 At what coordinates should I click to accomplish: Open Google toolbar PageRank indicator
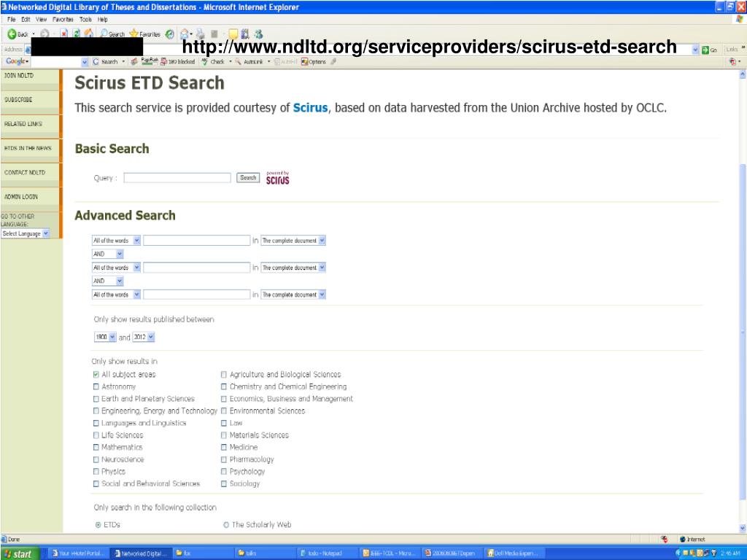pyautogui.click(x=150, y=61)
